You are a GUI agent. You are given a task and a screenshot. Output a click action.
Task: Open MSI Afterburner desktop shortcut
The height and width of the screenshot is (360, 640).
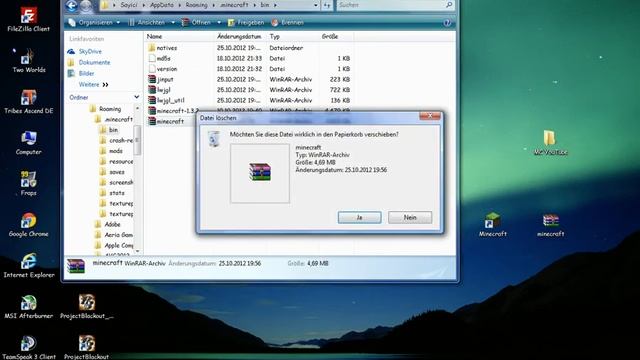tap(29, 307)
